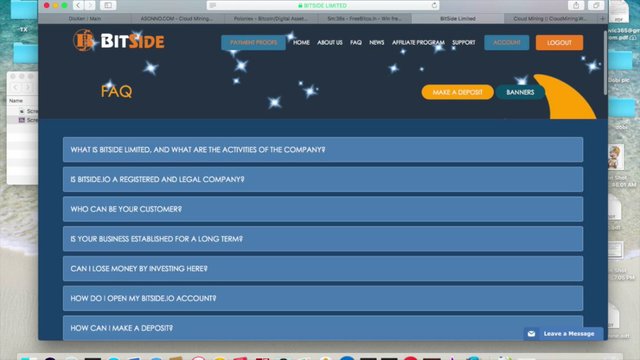This screenshot has height=360, width=640.
Task: Open FAQ link in top navigation
Action: click(x=356, y=42)
